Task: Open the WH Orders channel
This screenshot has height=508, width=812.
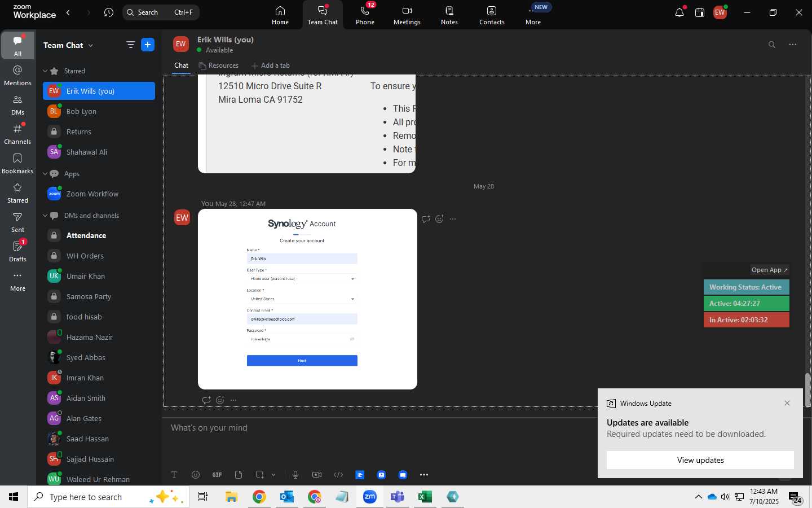Action: point(99,256)
